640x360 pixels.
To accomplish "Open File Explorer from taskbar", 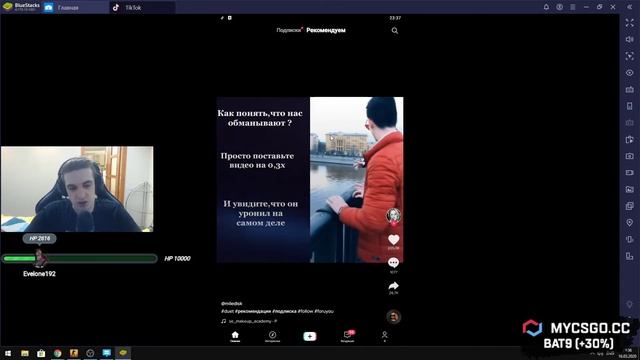I will (x=25, y=353).
